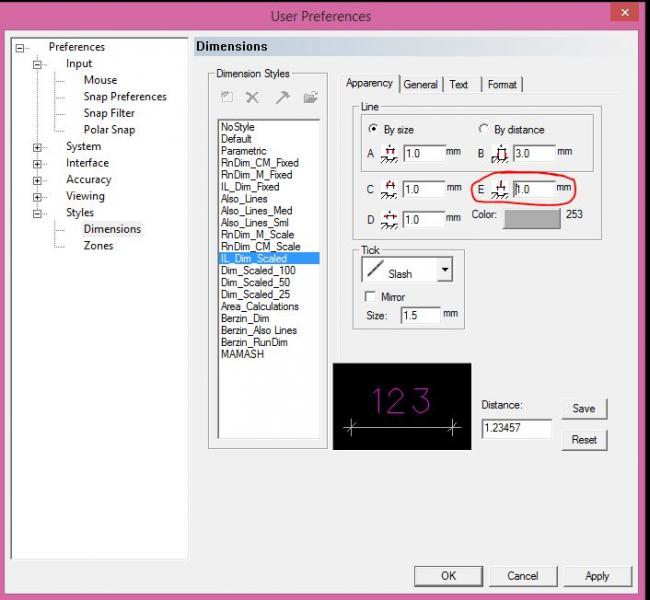This screenshot has height=600, width=650.
Task: Click the new dimension style icon
Action: point(227,98)
